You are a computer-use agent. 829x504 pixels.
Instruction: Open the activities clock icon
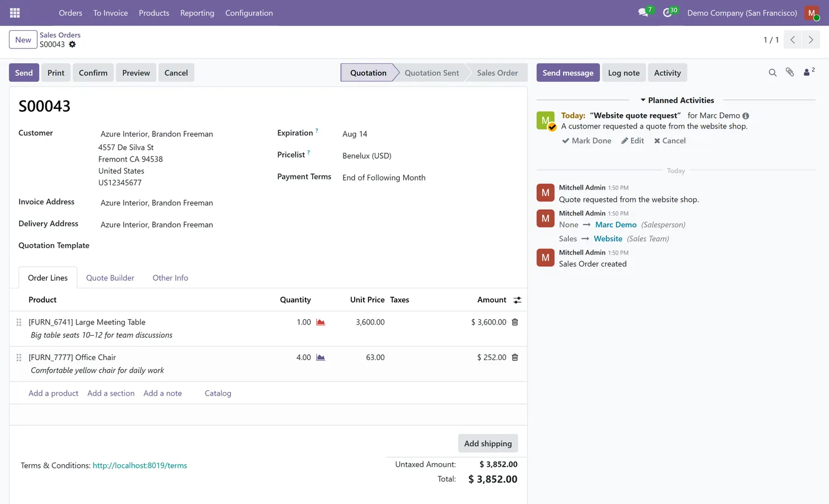pos(667,12)
